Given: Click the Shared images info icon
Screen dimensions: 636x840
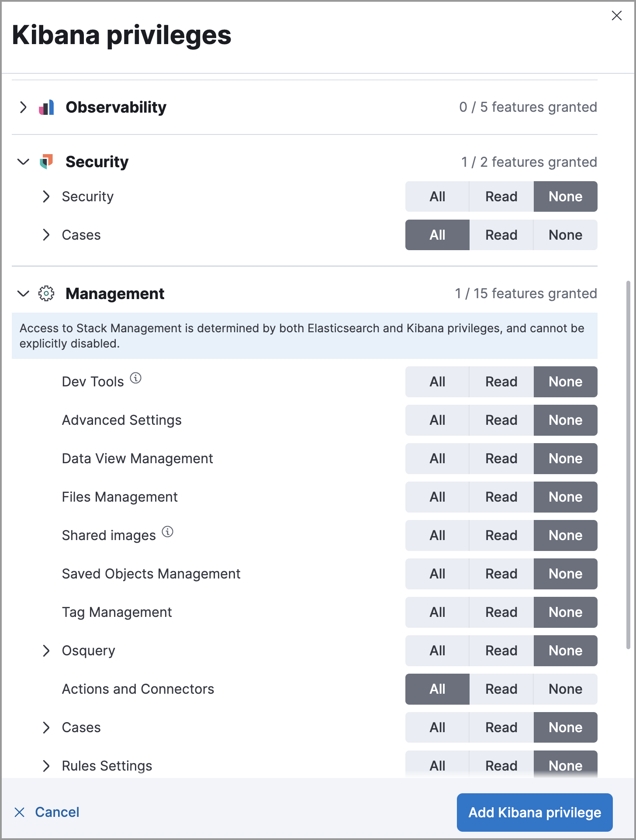Looking at the screenshot, I should coord(168,532).
